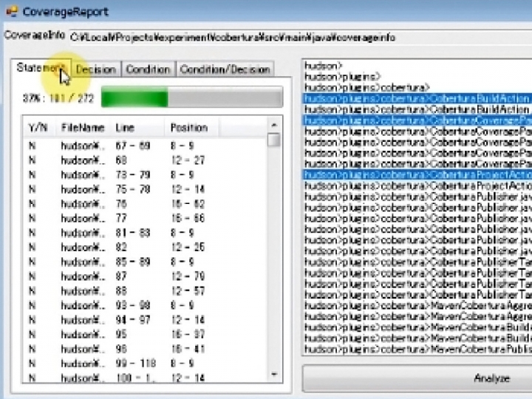Select the table row with Line '95'

(146, 335)
